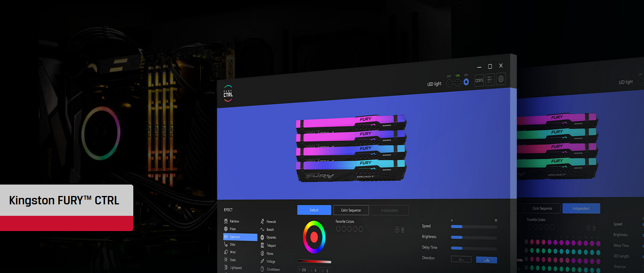Click the R value field showing 255
Viewport: 644px width, 273px height.
tap(302, 270)
